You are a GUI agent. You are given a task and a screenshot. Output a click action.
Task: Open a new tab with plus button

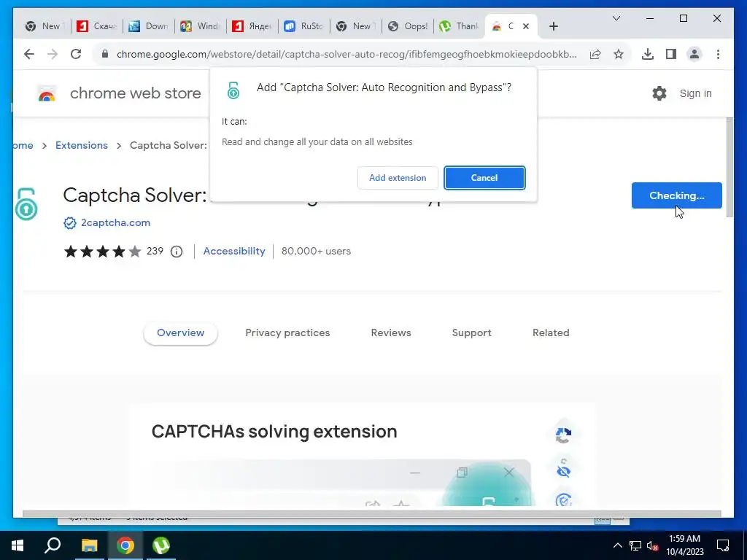pos(553,26)
